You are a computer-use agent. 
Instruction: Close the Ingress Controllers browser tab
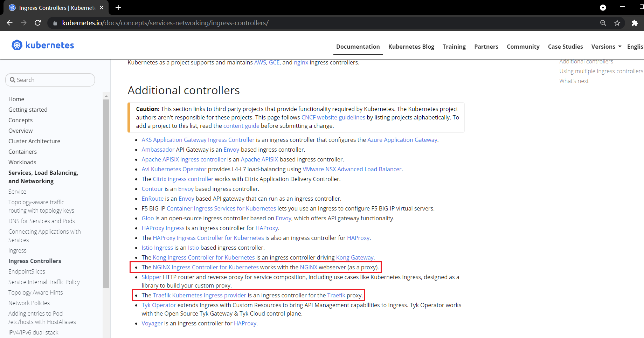click(x=102, y=7)
